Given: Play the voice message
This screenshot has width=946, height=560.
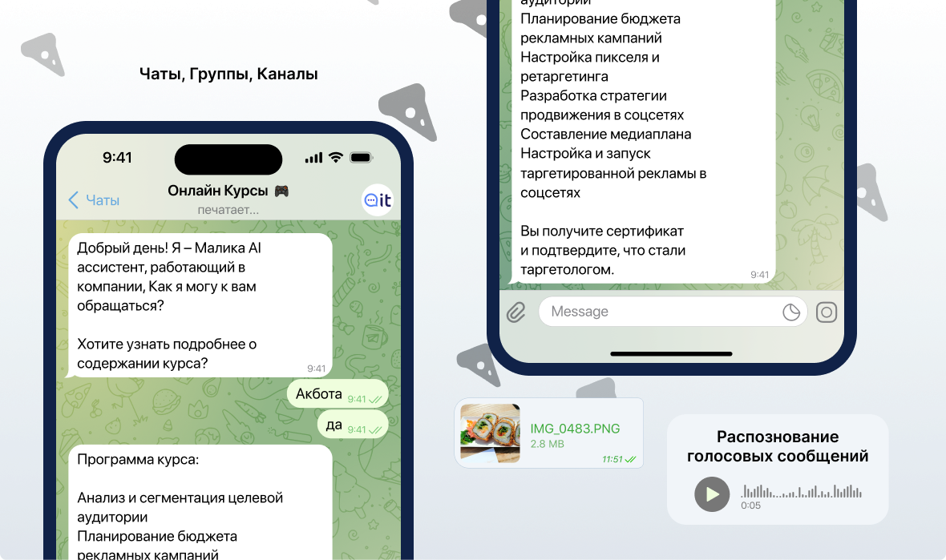Looking at the screenshot, I should point(712,494).
